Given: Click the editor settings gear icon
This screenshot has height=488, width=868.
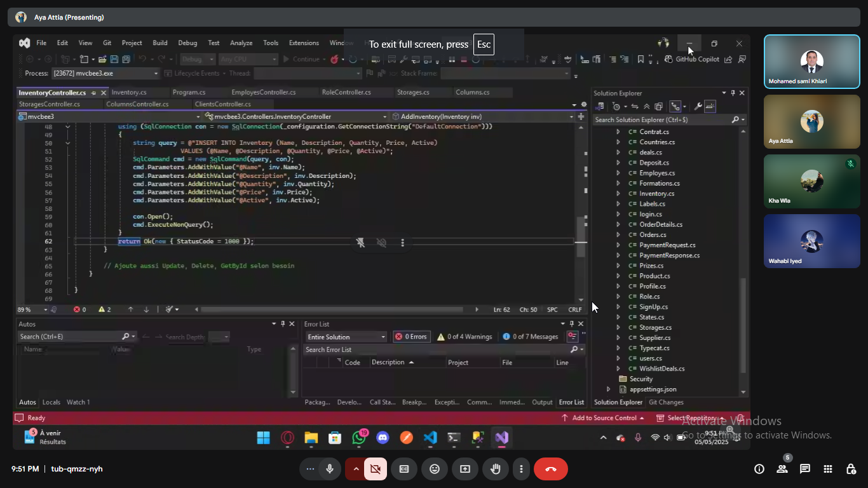Looking at the screenshot, I should (x=583, y=104).
